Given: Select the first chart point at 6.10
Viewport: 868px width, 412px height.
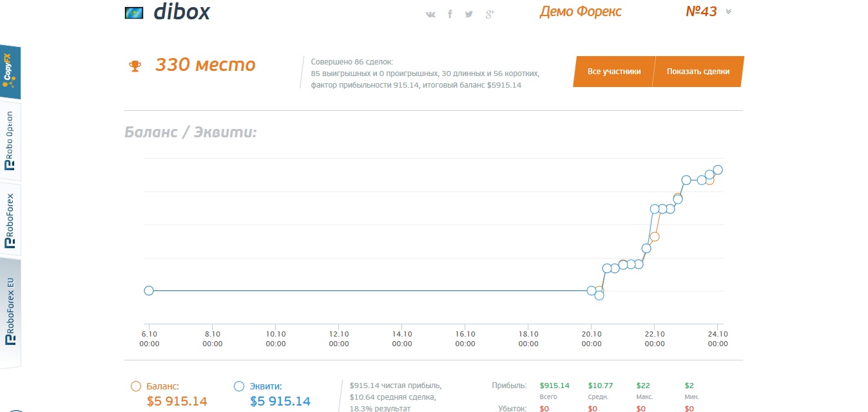Looking at the screenshot, I should tap(149, 291).
